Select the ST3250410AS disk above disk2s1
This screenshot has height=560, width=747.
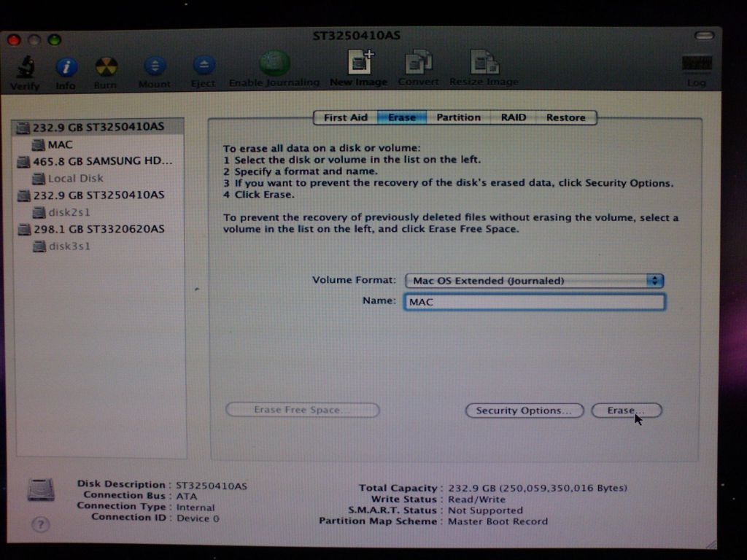coord(98,195)
